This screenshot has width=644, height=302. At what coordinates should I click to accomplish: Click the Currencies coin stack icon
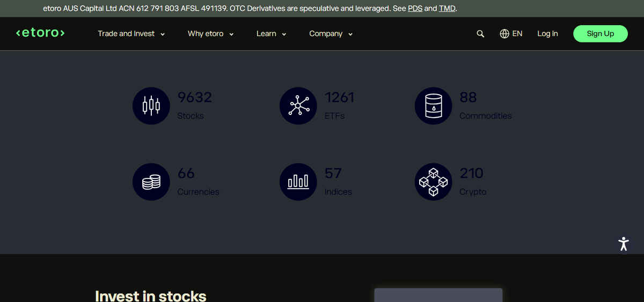tap(151, 182)
